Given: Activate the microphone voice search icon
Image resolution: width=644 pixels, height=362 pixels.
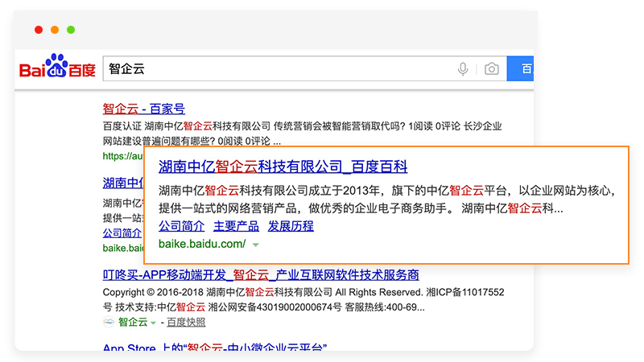Looking at the screenshot, I should (x=462, y=69).
